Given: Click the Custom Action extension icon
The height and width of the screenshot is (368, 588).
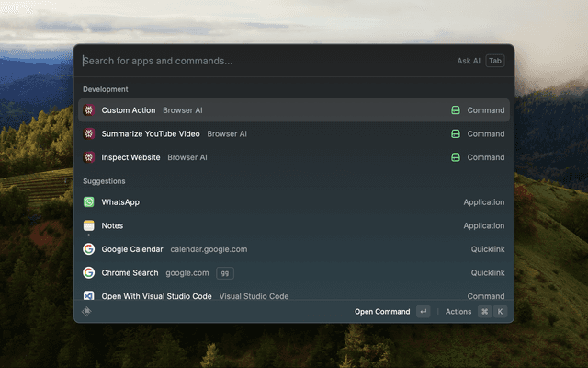Looking at the screenshot, I should tap(89, 110).
